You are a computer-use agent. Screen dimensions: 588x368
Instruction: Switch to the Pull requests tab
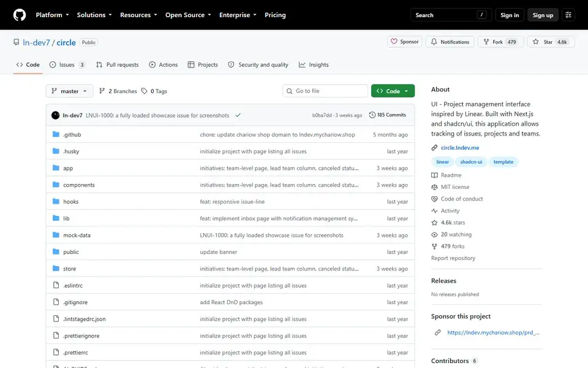[x=118, y=64]
